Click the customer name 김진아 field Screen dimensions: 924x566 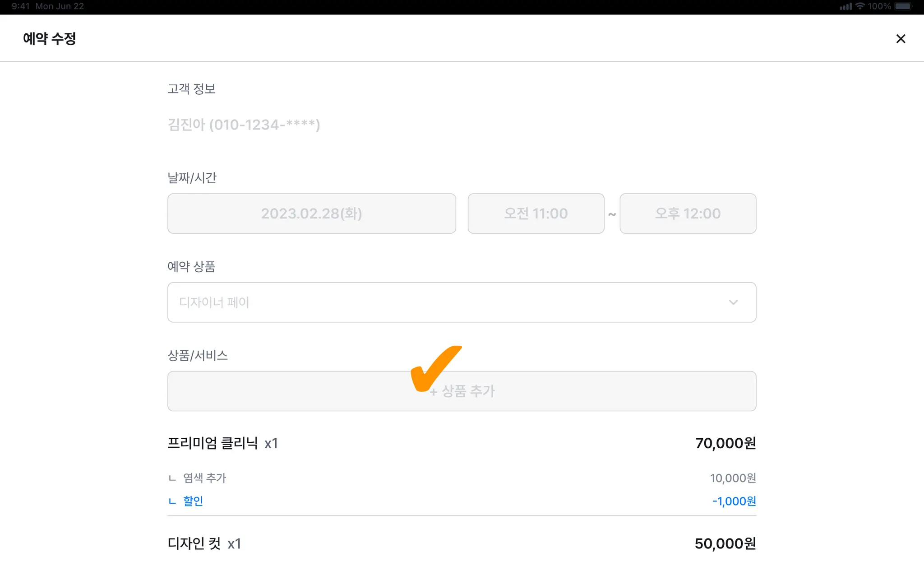tap(244, 125)
